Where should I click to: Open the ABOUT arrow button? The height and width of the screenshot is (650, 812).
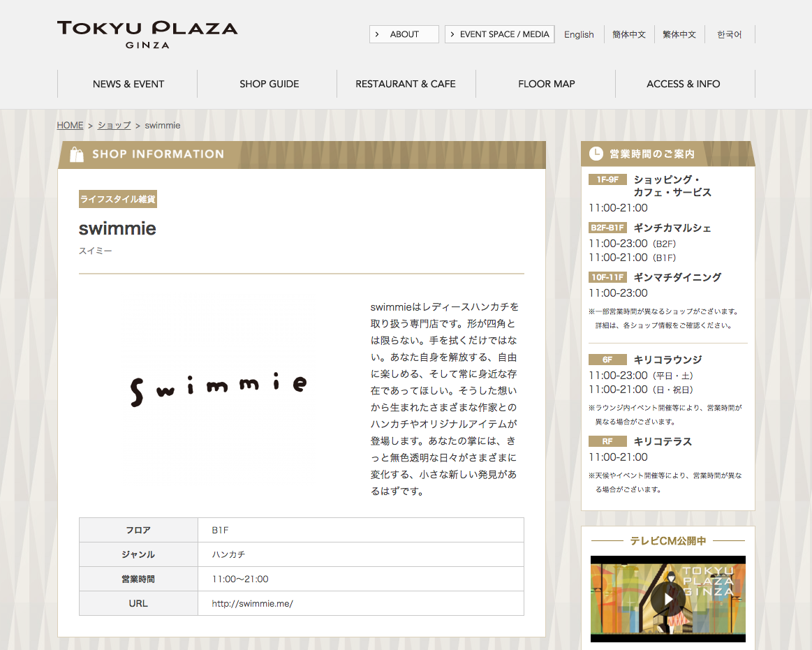coord(404,34)
